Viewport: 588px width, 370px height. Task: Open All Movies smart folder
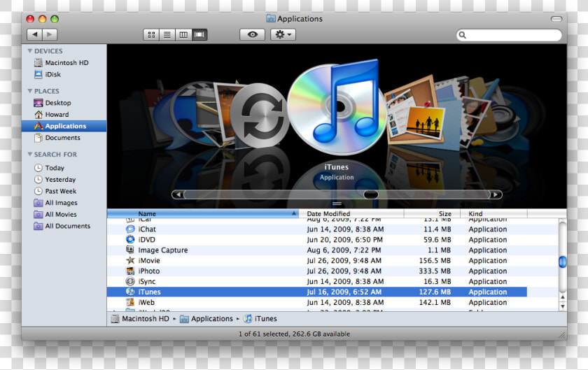(64, 214)
